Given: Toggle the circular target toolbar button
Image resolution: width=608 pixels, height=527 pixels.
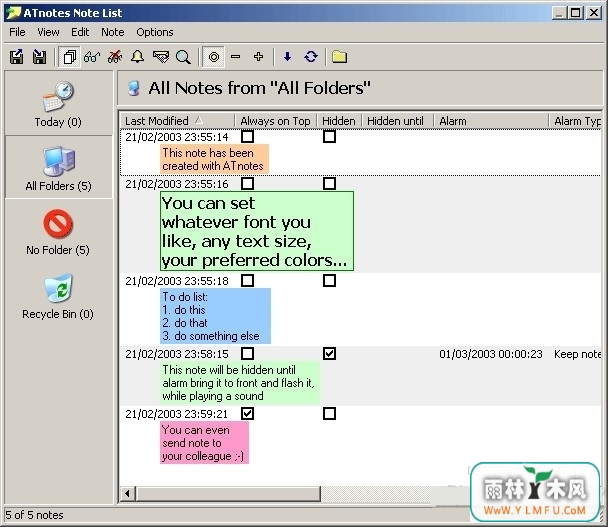Looking at the screenshot, I should click(213, 57).
